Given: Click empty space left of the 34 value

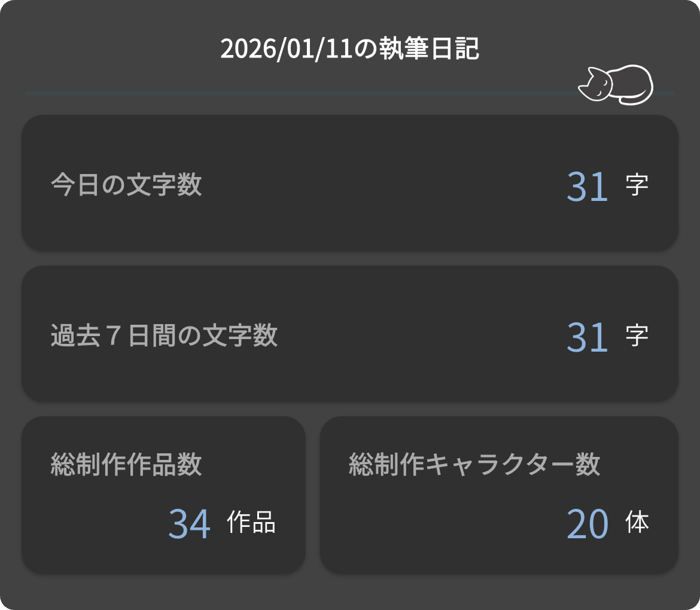Looking at the screenshot, I should (96, 524).
